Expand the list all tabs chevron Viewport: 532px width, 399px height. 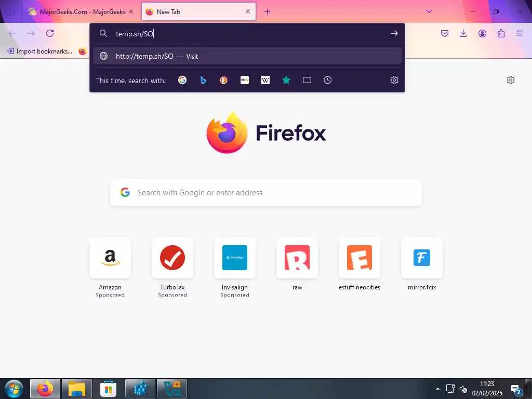[x=429, y=11]
